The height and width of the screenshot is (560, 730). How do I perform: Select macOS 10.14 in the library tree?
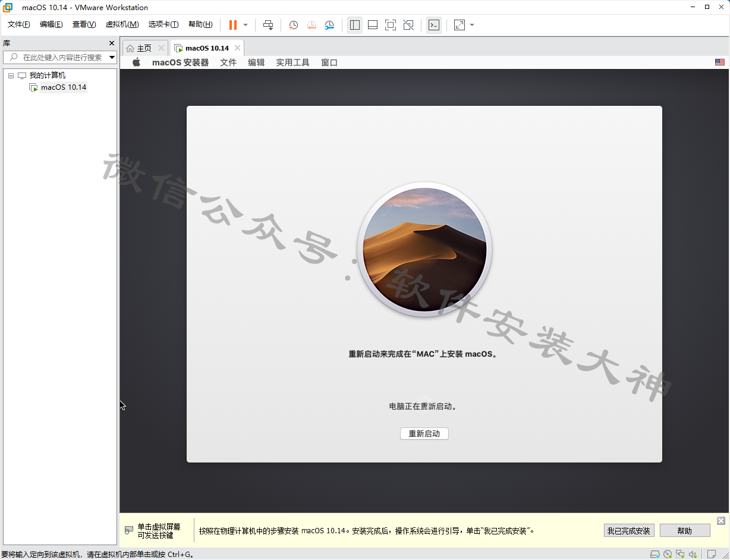tap(64, 87)
